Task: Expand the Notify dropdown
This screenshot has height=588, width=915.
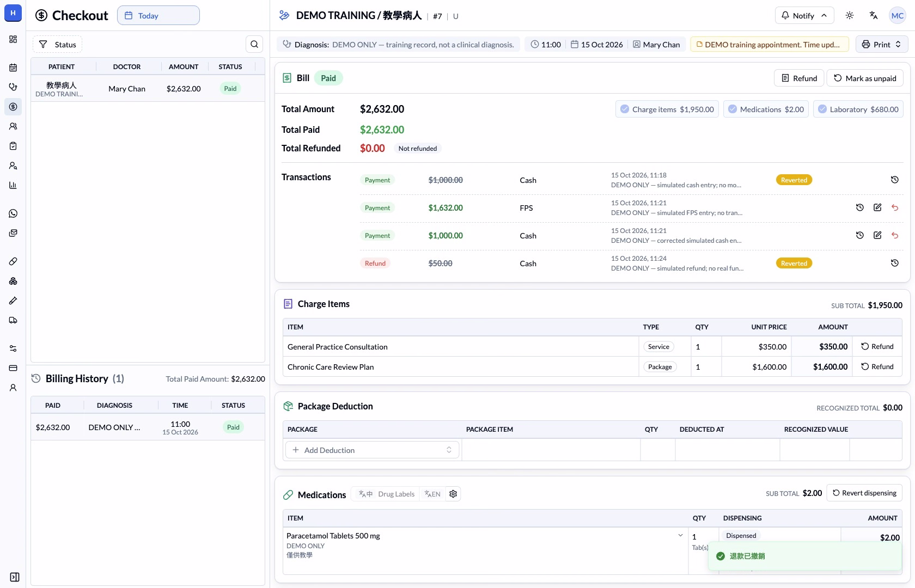Action: pos(804,15)
